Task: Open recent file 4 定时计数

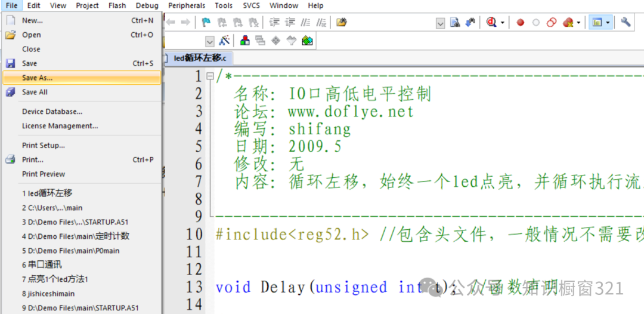Action: [x=82, y=236]
